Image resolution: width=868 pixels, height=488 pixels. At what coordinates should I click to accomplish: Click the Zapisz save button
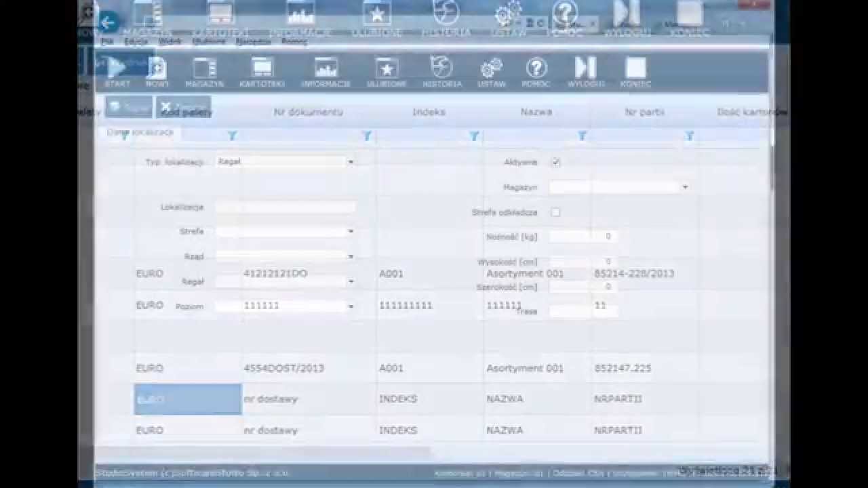(x=129, y=107)
